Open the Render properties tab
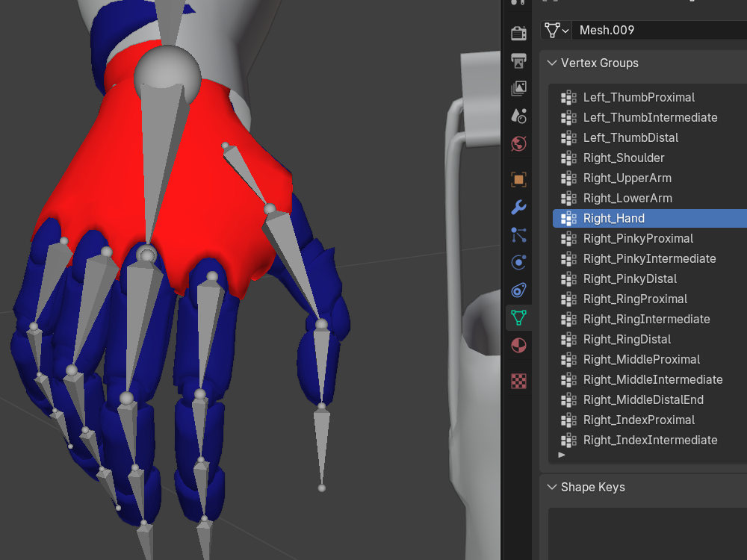The height and width of the screenshot is (560, 747). [x=518, y=33]
